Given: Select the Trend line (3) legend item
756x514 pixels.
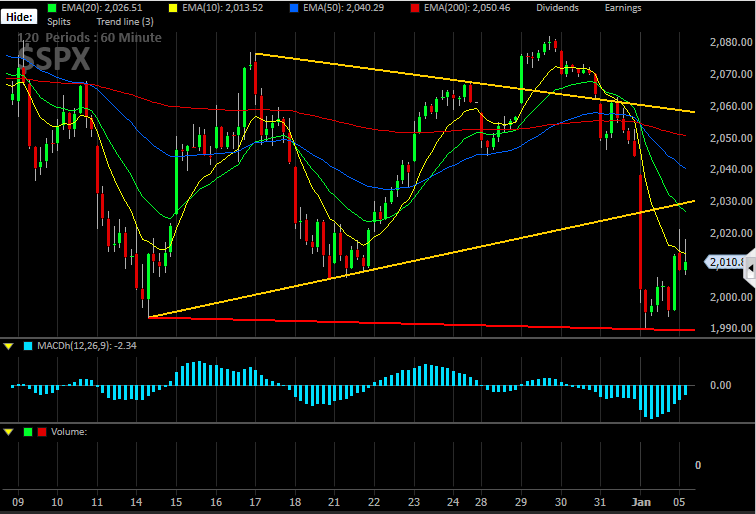Looking at the screenshot, I should click(125, 22).
